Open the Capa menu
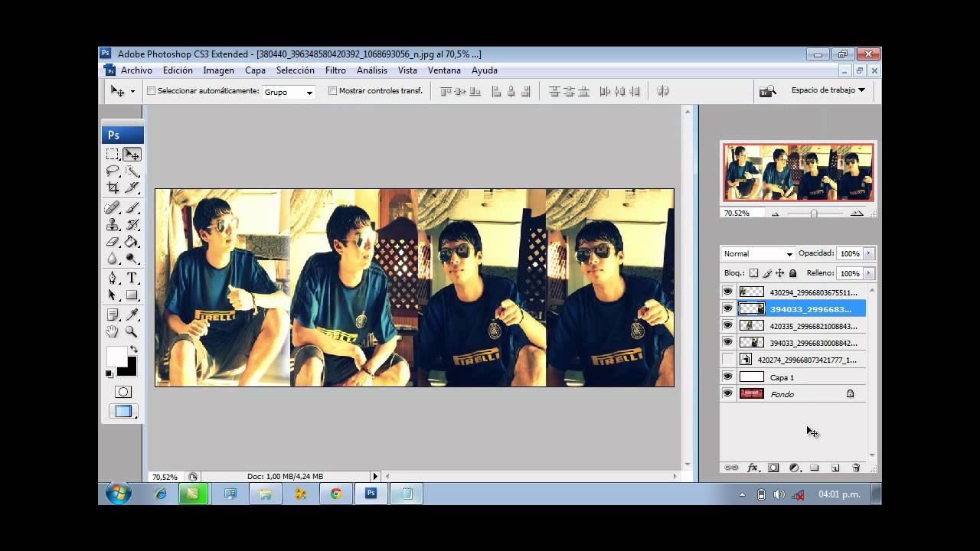Image resolution: width=980 pixels, height=551 pixels. [x=255, y=70]
